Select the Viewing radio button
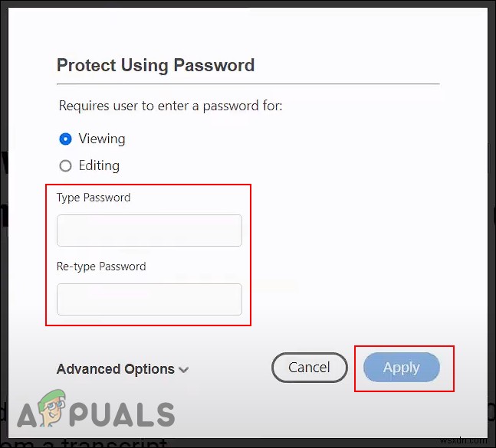Viewport: 496px width, 448px height. [65, 139]
